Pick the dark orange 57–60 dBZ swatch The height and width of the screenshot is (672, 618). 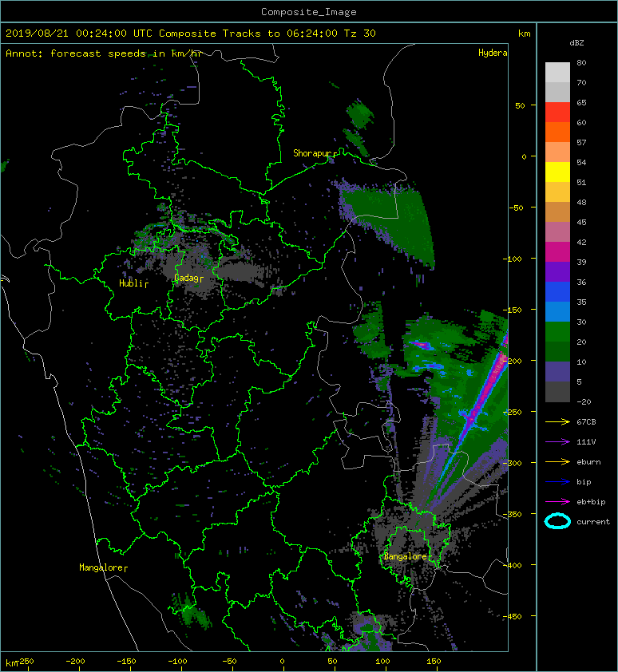[x=557, y=132]
